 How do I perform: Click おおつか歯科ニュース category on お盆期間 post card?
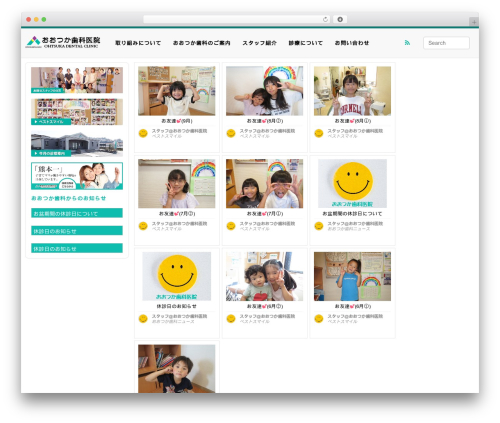tap(348, 229)
